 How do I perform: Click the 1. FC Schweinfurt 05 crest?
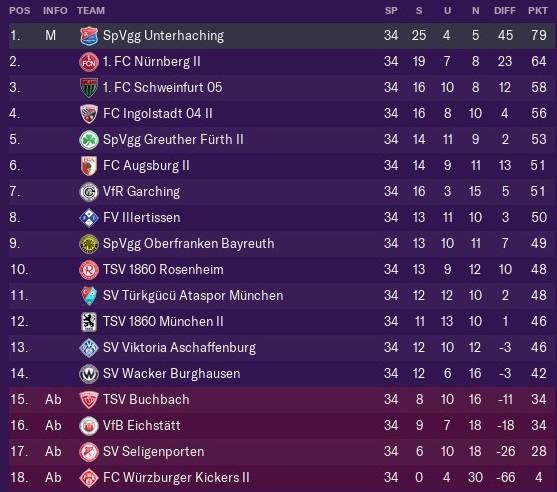[x=89, y=88]
